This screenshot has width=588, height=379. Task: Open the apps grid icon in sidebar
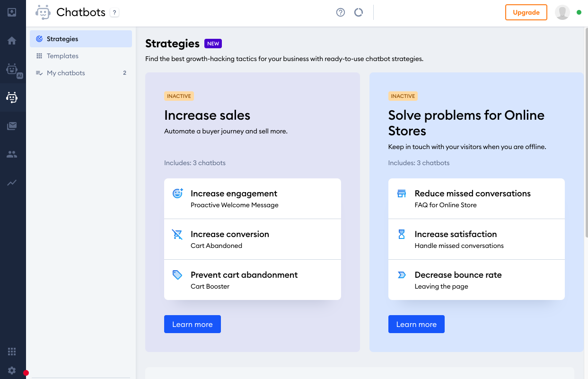tap(12, 351)
